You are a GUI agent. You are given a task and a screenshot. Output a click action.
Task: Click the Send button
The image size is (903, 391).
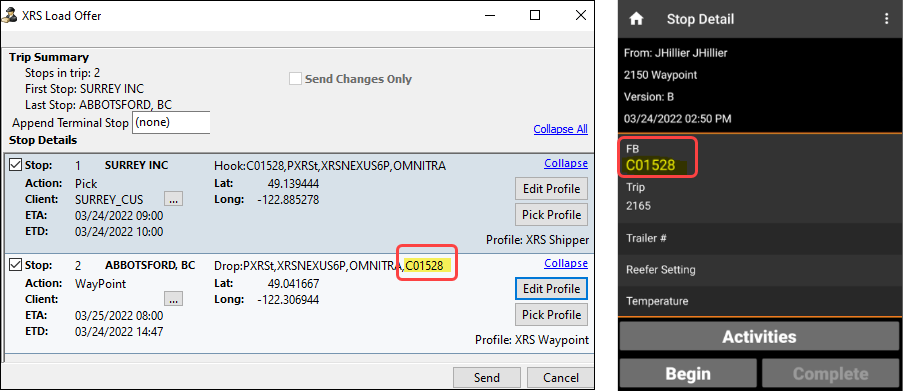[487, 378]
